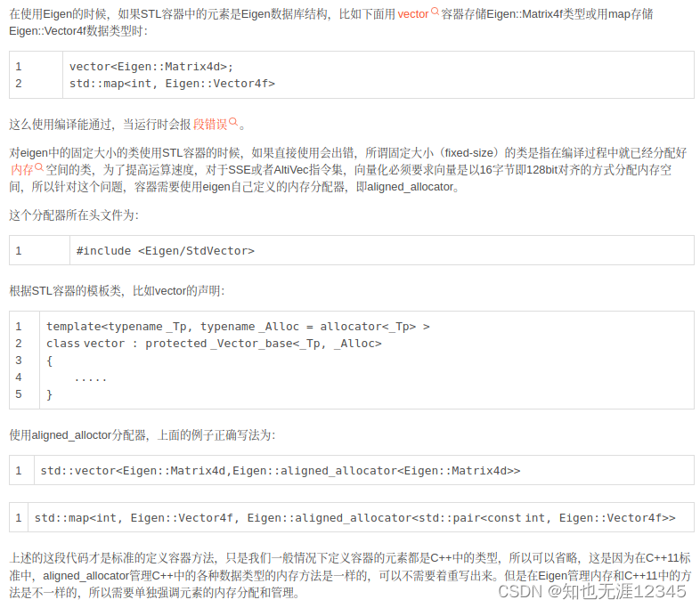Image resolution: width=700 pixels, height=608 pixels.
Task: Click the text '使用aligned_alloctor分配器'
Action: 77,435
